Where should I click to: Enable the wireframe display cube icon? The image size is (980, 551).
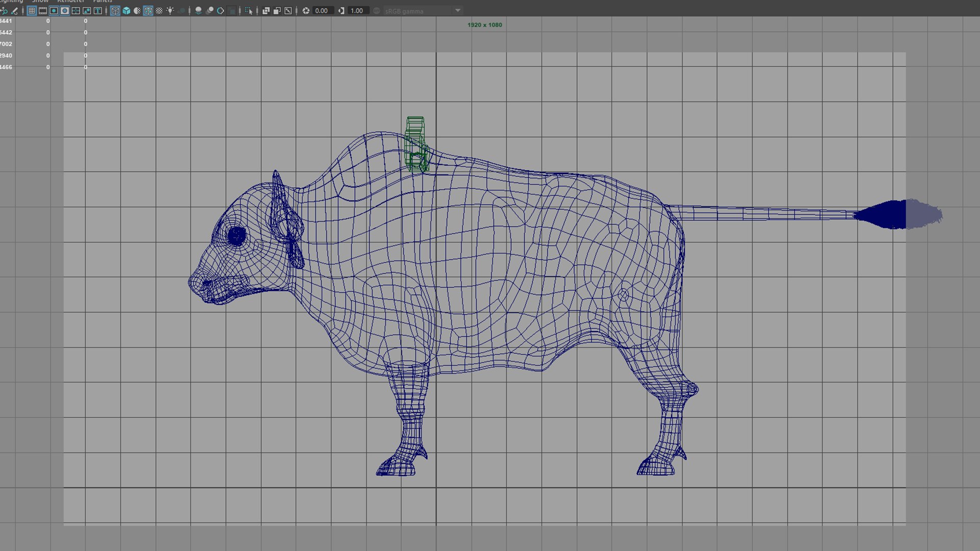pyautogui.click(x=115, y=11)
